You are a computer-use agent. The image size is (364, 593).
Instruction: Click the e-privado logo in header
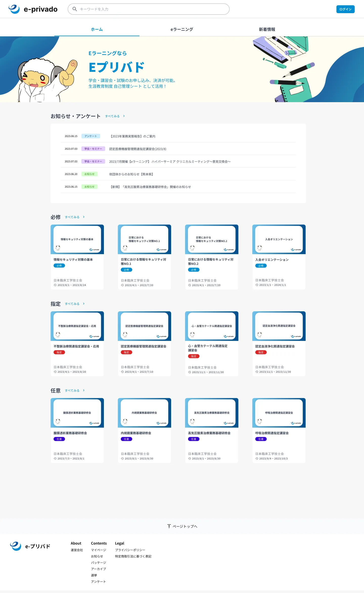click(33, 9)
